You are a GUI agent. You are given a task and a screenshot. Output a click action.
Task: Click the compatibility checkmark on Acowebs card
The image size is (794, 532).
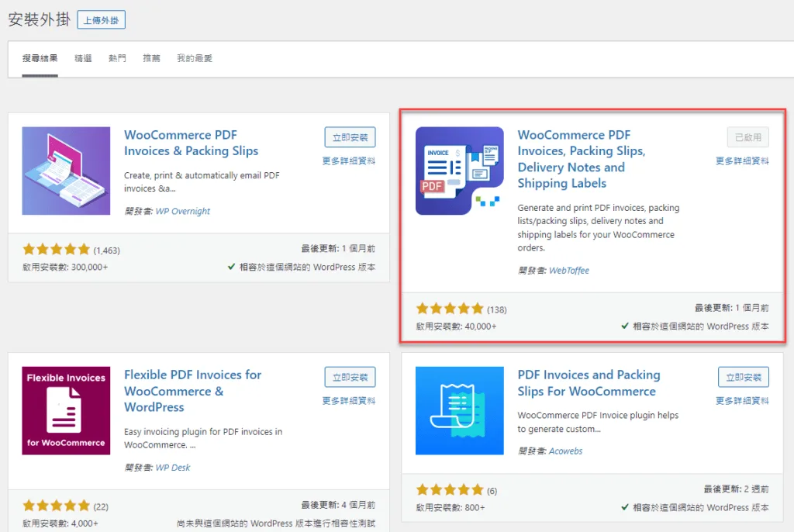(x=625, y=507)
